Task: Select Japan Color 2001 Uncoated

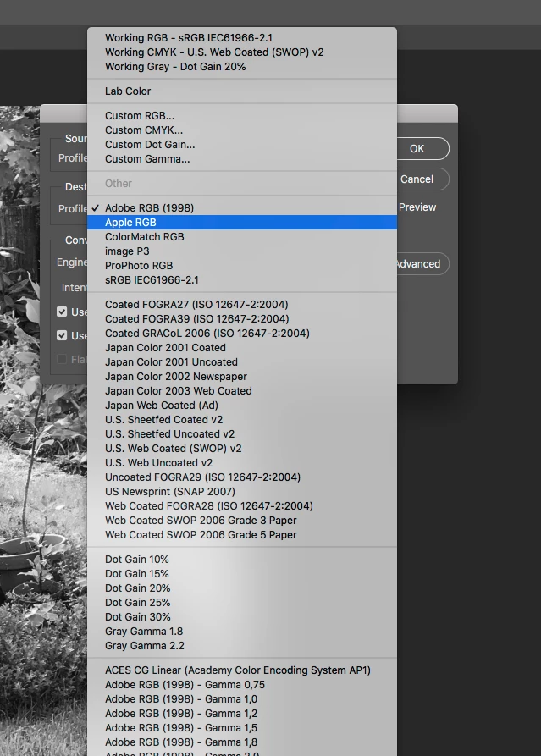Action: (x=242, y=362)
